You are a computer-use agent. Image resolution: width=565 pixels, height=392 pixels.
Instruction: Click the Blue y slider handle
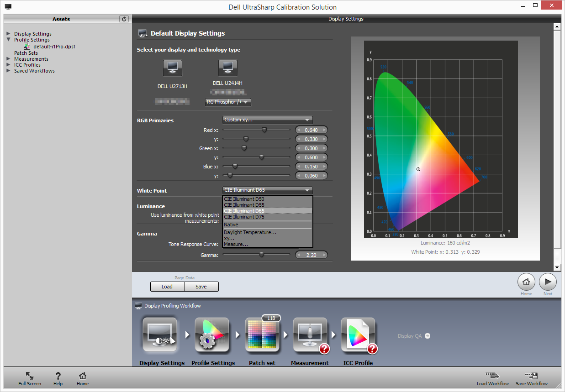pyautogui.click(x=230, y=175)
